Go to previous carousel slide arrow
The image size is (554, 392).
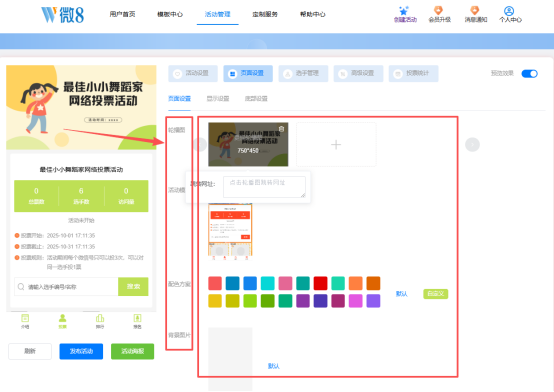pyautogui.click(x=200, y=145)
